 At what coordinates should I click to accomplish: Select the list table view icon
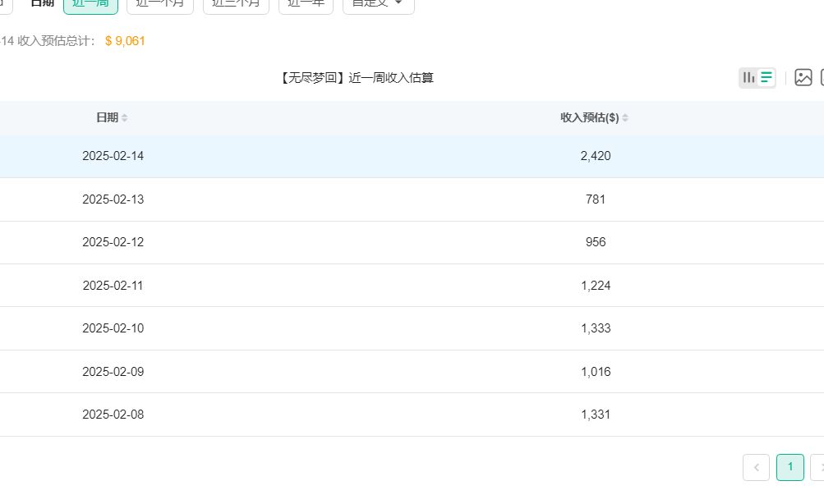click(766, 78)
